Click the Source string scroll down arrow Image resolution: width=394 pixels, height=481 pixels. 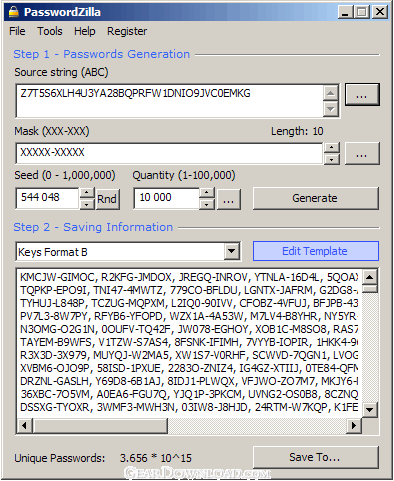(x=331, y=109)
